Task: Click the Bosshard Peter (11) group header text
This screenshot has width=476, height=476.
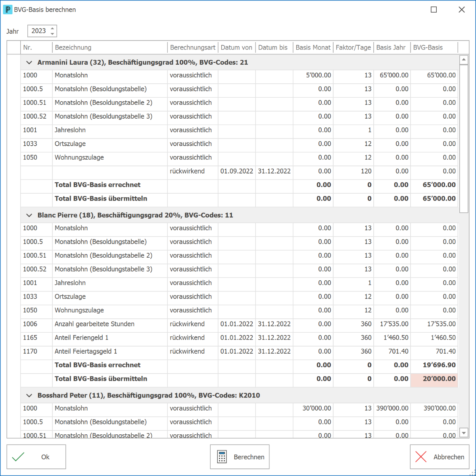Action: pos(149,395)
